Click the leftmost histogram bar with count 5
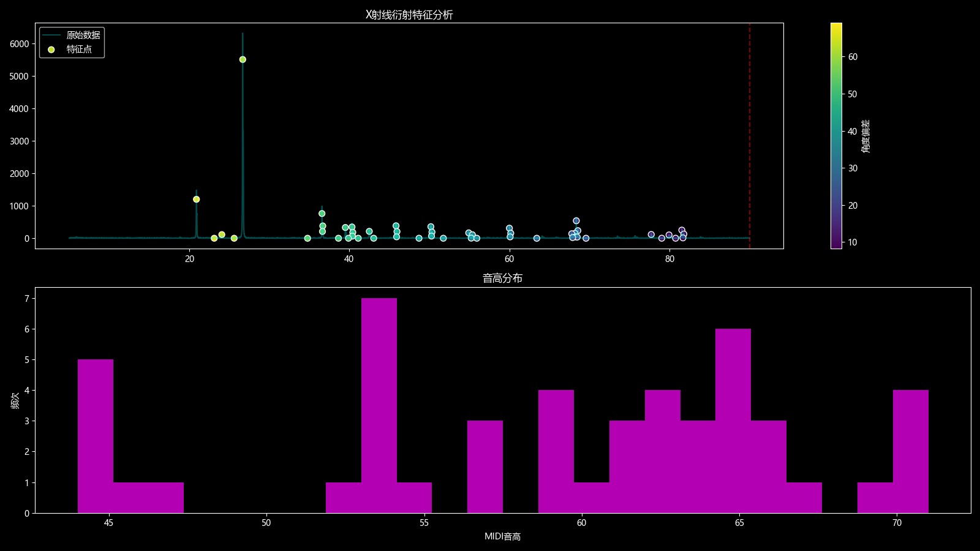This screenshot has width=980, height=551. tap(96, 436)
